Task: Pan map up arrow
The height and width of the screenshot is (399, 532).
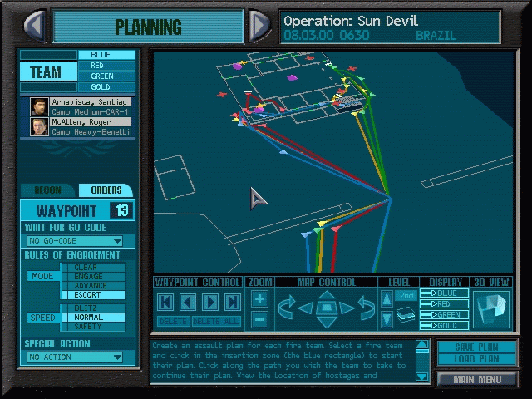Action: pyautogui.click(x=327, y=295)
